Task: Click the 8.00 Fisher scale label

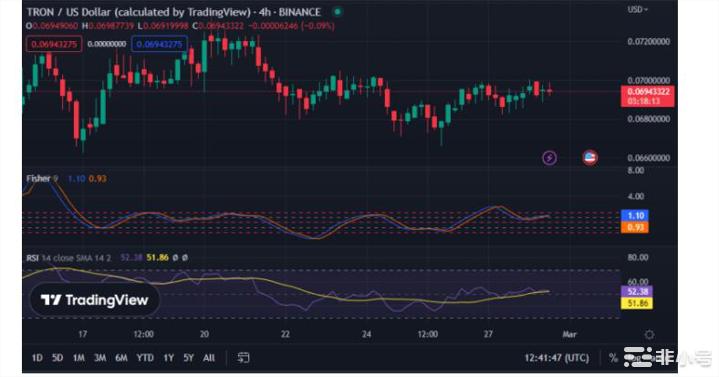Action: point(636,171)
